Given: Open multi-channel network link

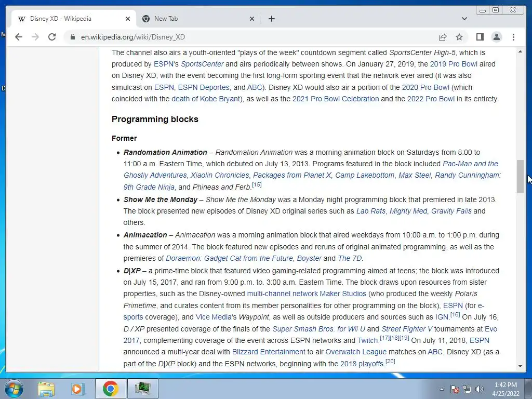Looking at the screenshot, I should point(282,294).
